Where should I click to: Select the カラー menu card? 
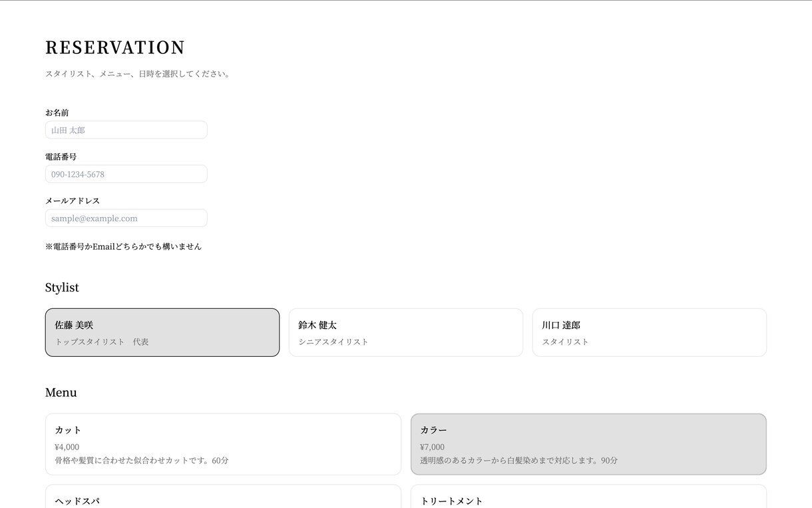588,444
